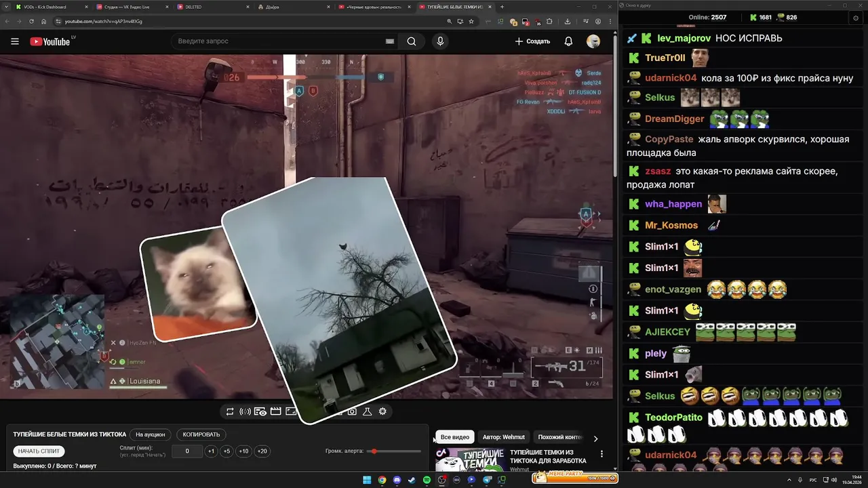Click the broadcast signal icon in player toolbar

click(x=245, y=411)
